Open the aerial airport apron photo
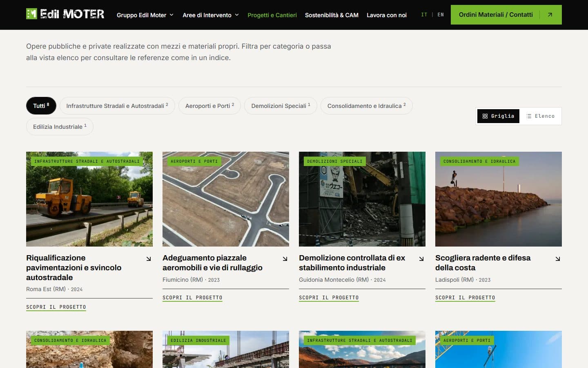This screenshot has width=588, height=368. click(x=226, y=199)
